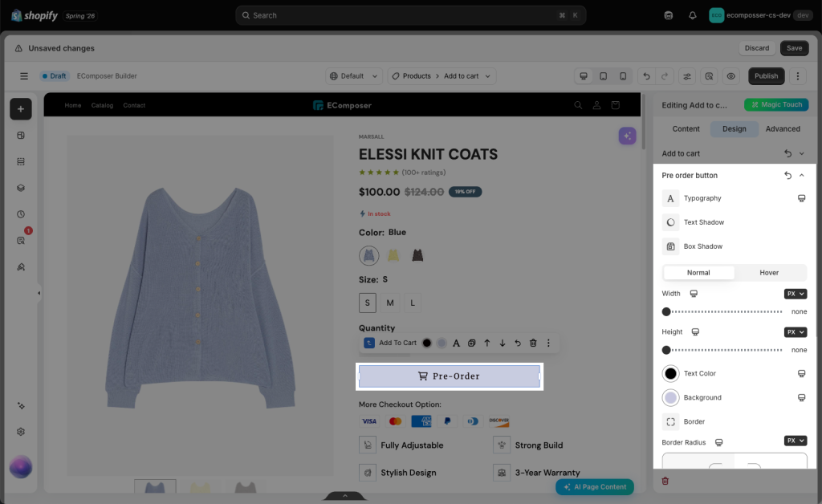Click the Publish button
822x504 pixels.
point(766,76)
